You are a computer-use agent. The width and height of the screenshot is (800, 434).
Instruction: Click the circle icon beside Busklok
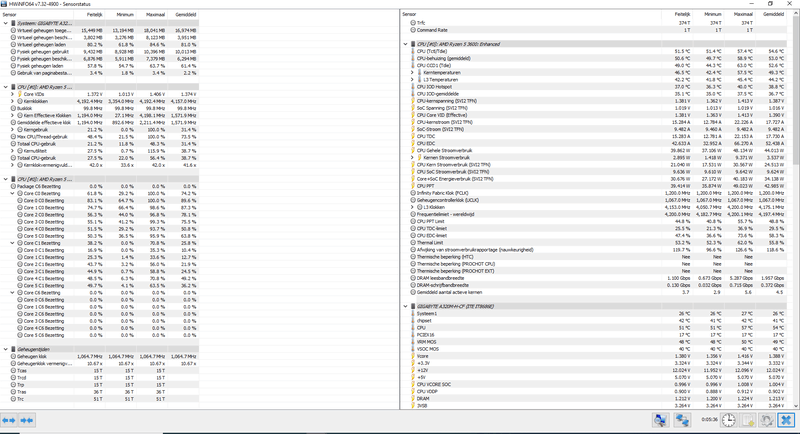tap(13, 109)
